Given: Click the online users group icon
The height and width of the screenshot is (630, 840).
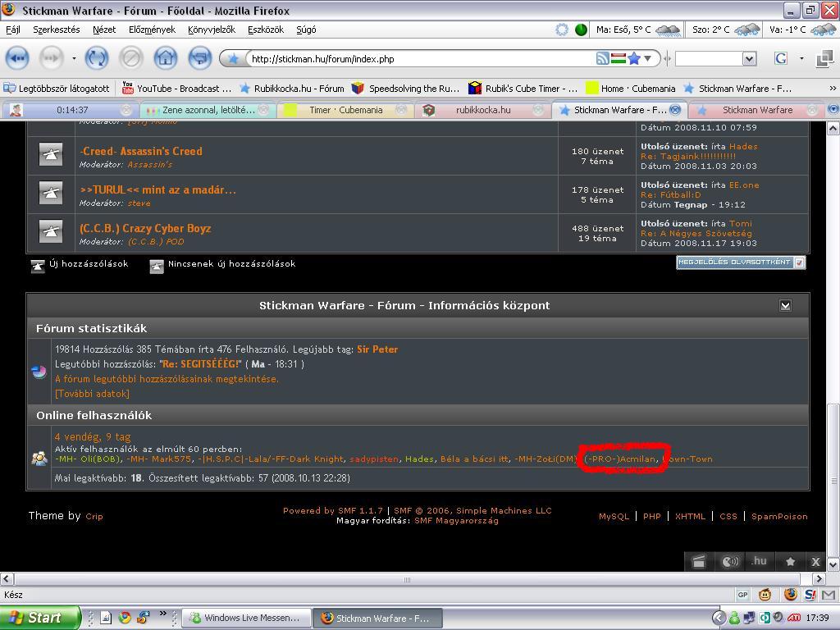Looking at the screenshot, I should click(x=39, y=459).
